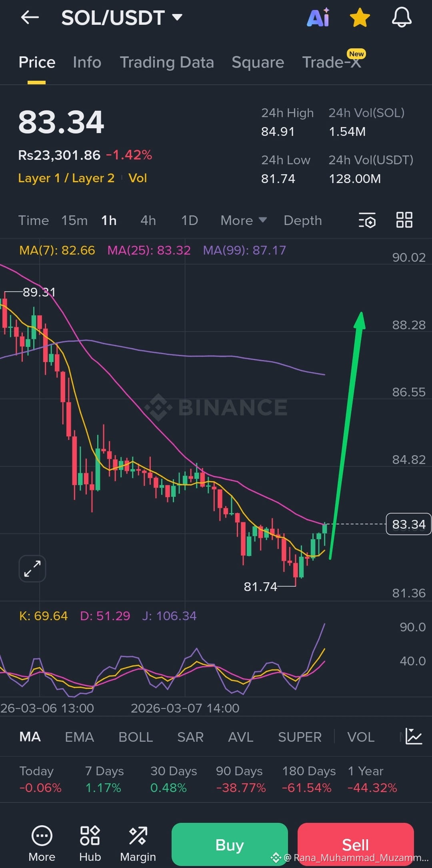Tap the current price tag 83.34 on axis
This screenshot has height=868, width=432.
coord(408,524)
